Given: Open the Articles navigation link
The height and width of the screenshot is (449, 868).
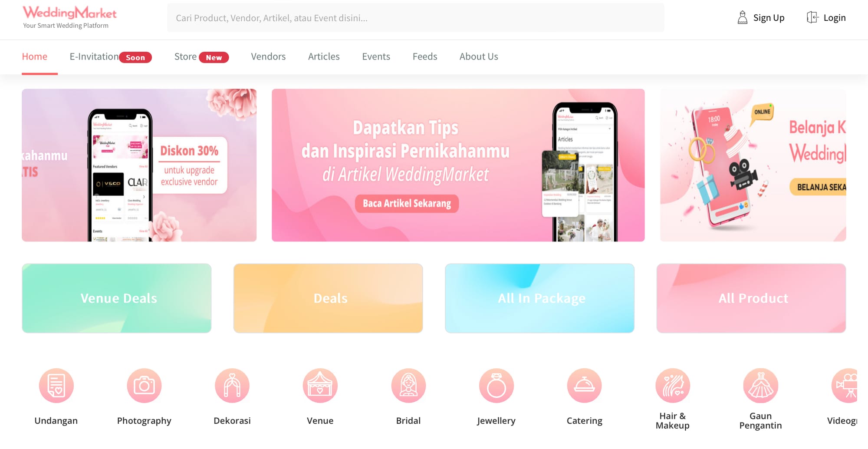Looking at the screenshot, I should point(324,56).
